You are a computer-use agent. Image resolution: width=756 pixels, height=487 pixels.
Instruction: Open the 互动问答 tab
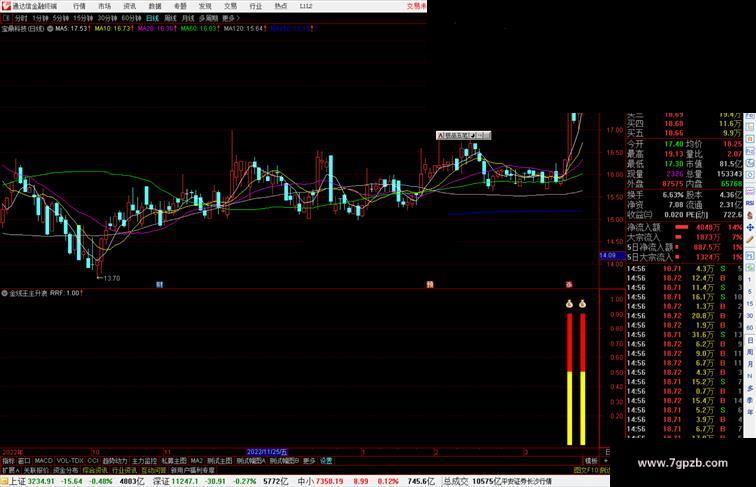[x=153, y=470]
